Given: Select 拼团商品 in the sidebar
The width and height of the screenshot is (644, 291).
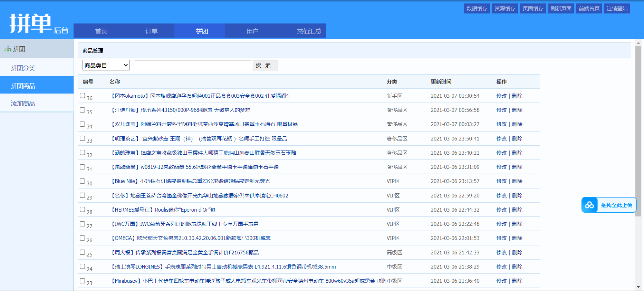Looking at the screenshot, I should point(37,86).
